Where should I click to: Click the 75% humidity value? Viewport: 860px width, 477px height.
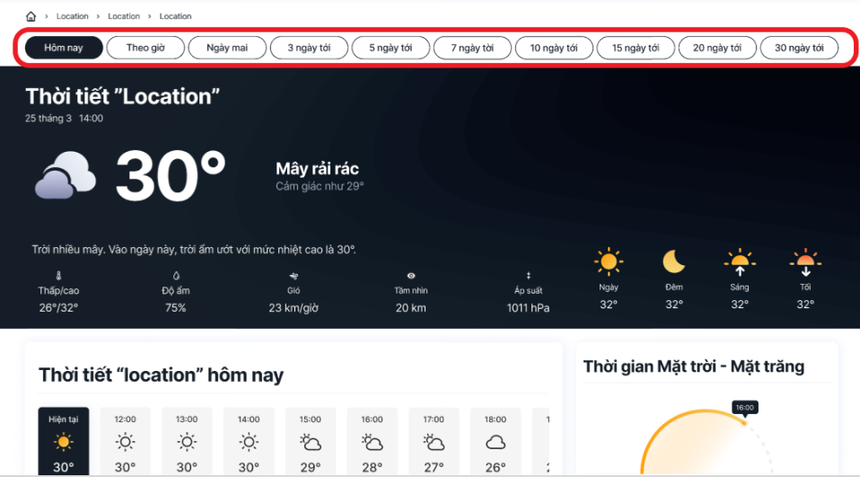click(176, 308)
